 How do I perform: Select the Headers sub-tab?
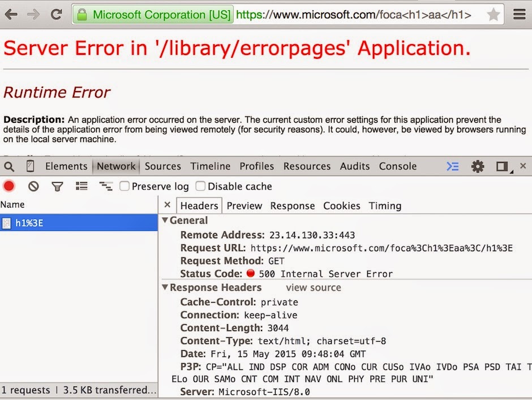[199, 205]
